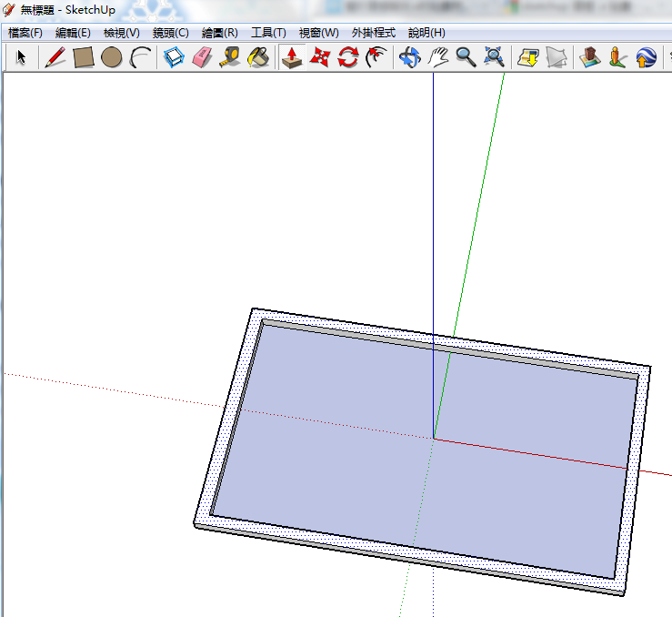Open the 說明(H) menu

[x=426, y=33]
